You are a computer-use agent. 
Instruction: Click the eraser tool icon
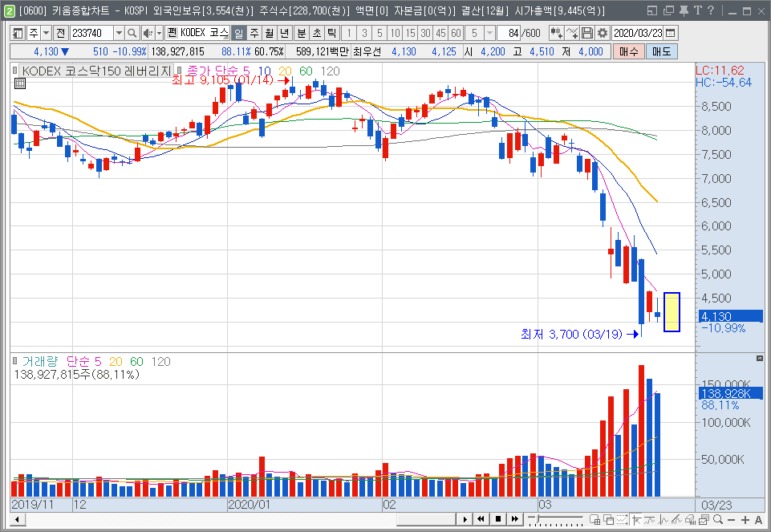(x=691, y=519)
